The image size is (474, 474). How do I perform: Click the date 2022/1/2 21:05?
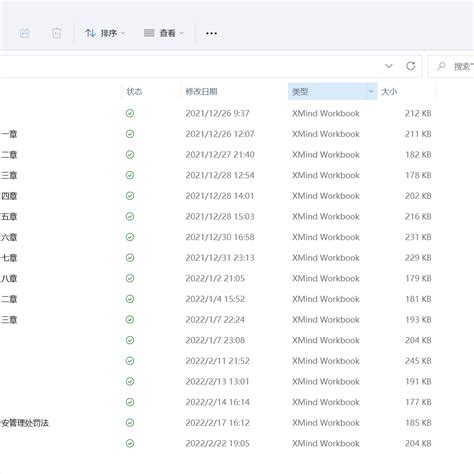tap(215, 278)
